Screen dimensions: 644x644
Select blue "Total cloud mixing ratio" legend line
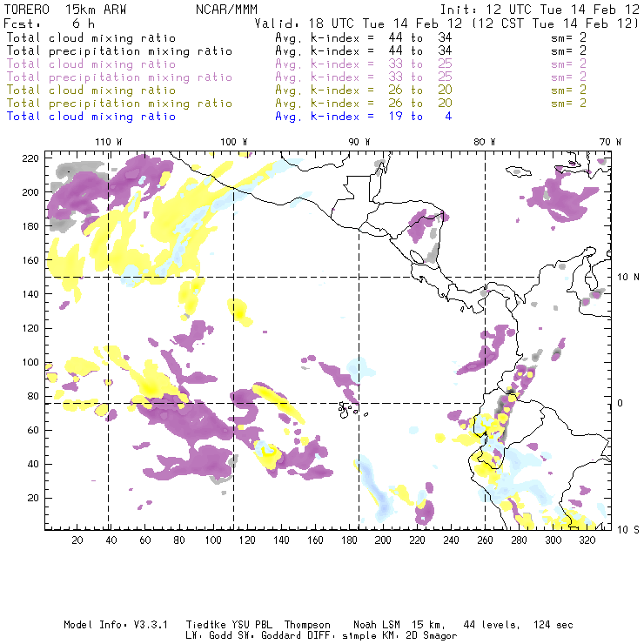91,117
